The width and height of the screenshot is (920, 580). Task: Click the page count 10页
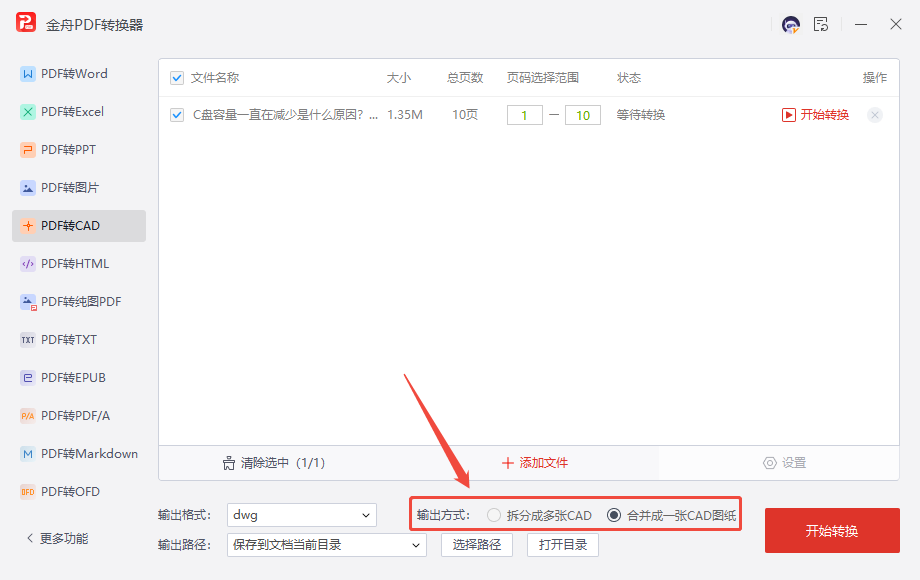pos(465,115)
